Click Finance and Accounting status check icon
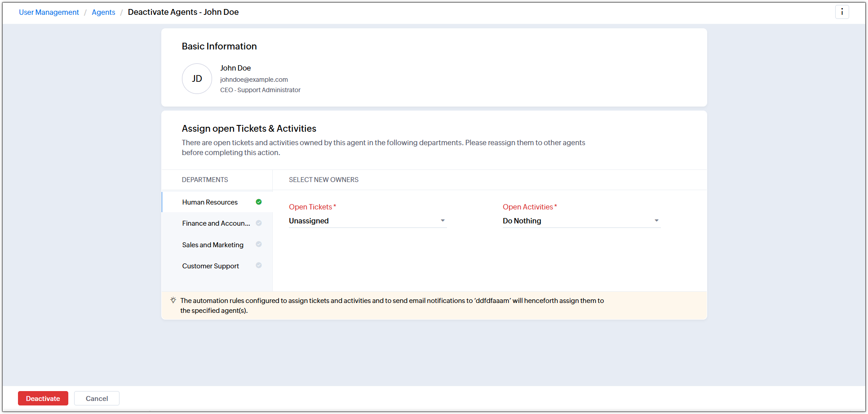 259,223
